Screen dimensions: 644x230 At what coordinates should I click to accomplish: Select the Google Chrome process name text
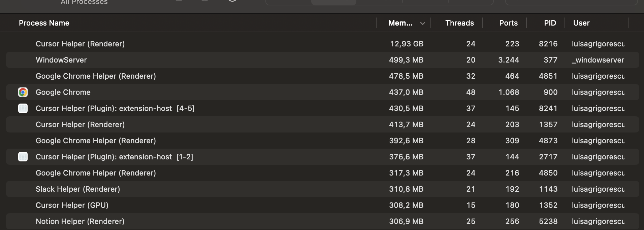(63, 92)
